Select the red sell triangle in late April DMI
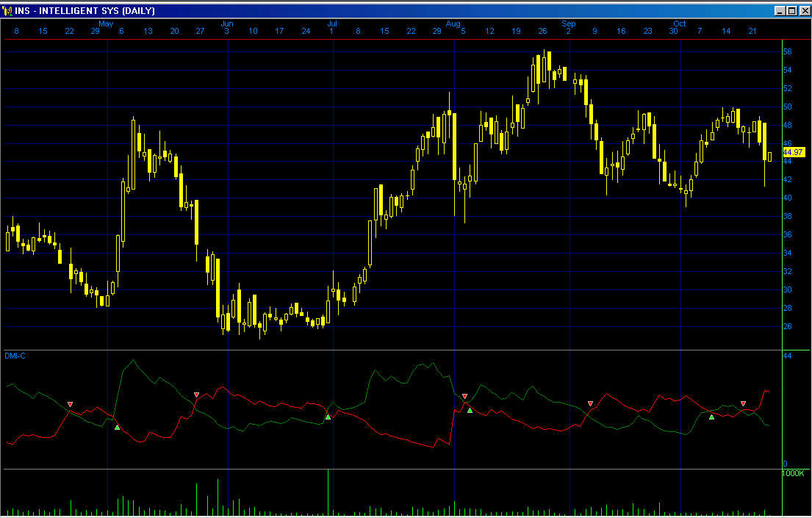This screenshot has height=518, width=812. click(71, 405)
